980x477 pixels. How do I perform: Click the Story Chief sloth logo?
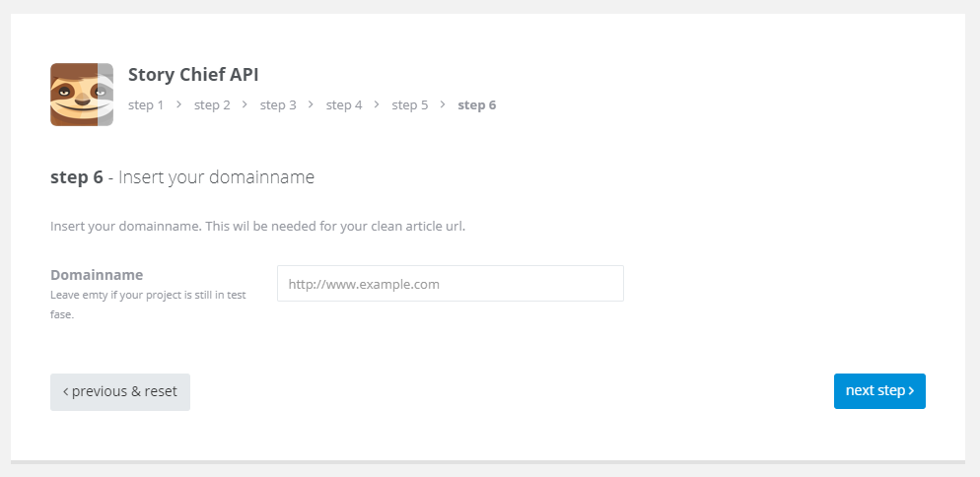tap(82, 95)
